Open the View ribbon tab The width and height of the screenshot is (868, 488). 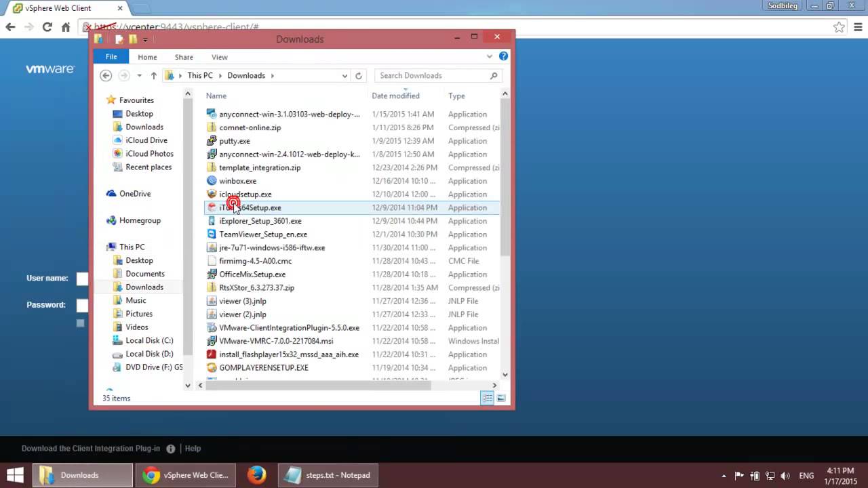(x=220, y=57)
